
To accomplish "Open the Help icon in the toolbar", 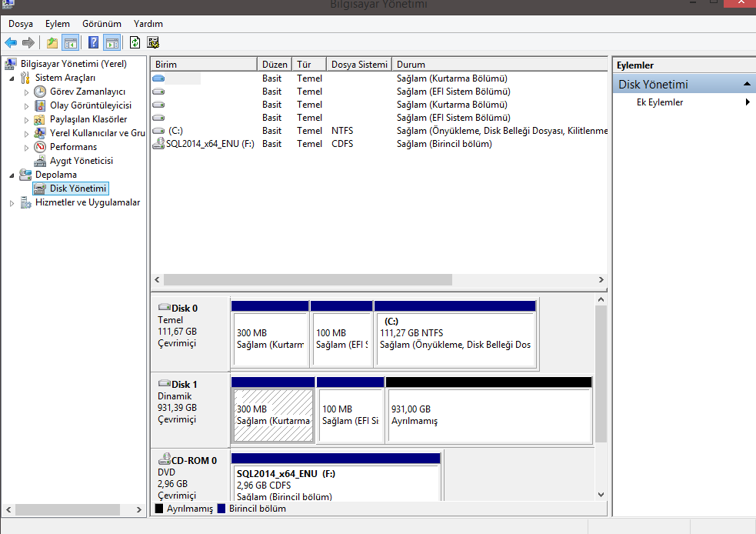I will pyautogui.click(x=93, y=42).
